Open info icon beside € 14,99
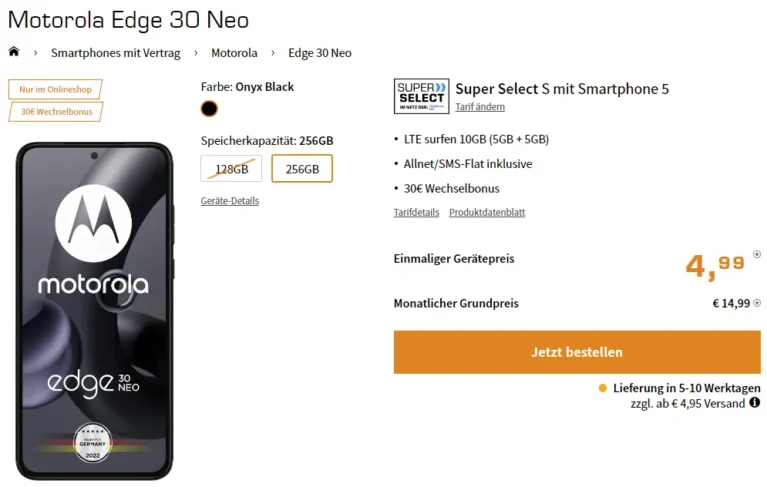Image resolution: width=767 pixels, height=487 pixels. [x=756, y=299]
